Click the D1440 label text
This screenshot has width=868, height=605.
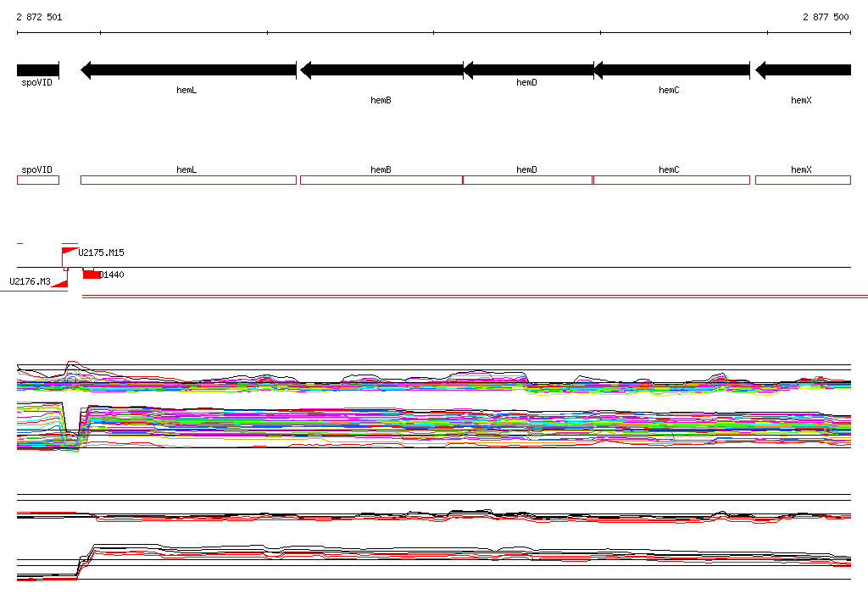111,275
